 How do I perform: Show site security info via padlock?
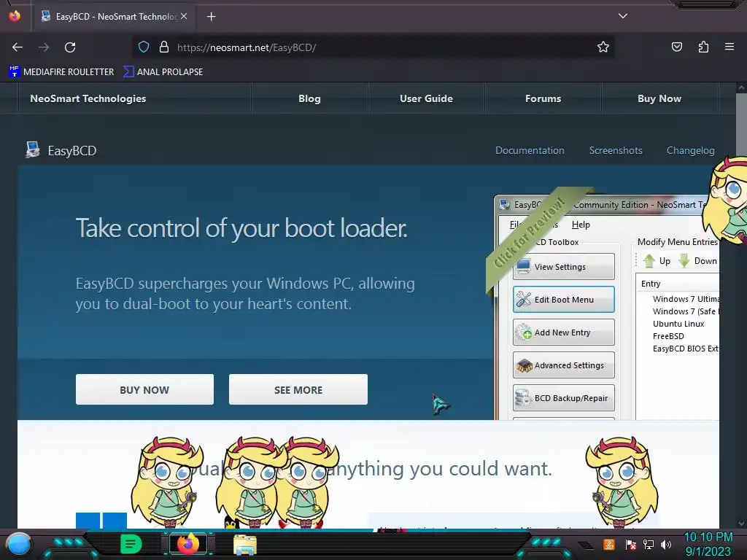[164, 47]
